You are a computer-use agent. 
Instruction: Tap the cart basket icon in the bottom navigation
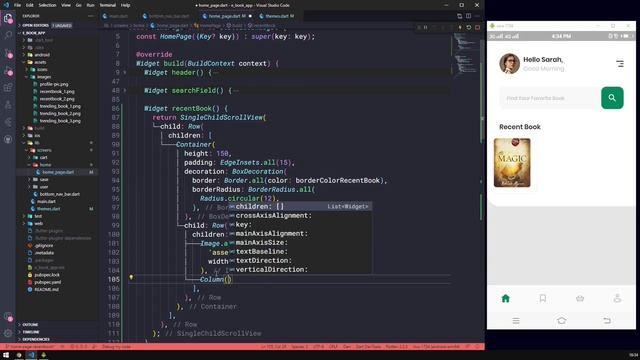580,298
